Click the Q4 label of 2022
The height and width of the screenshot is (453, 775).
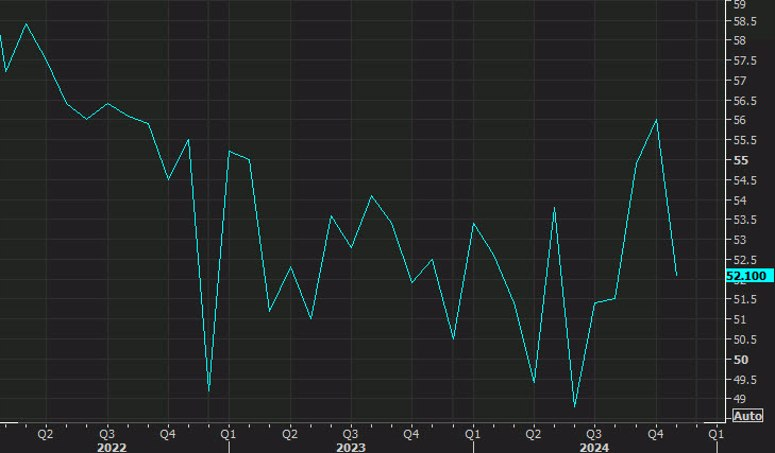pyautogui.click(x=168, y=434)
